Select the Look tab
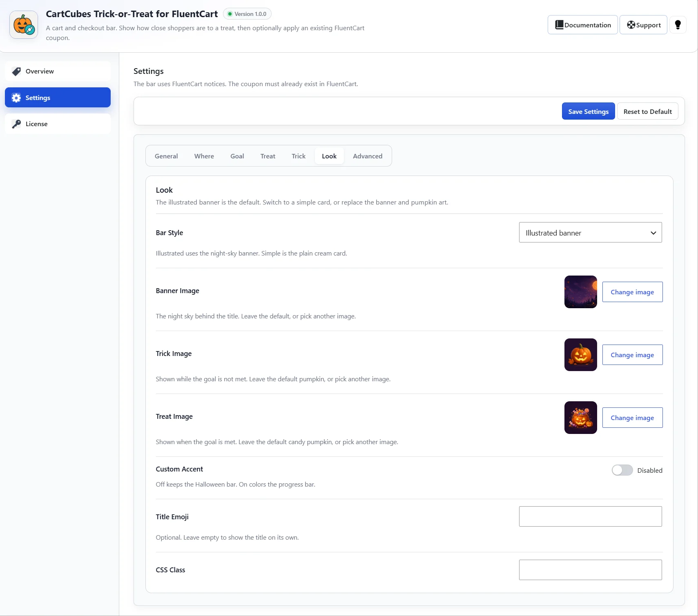Viewport: 698px width, 616px height. 329,156
